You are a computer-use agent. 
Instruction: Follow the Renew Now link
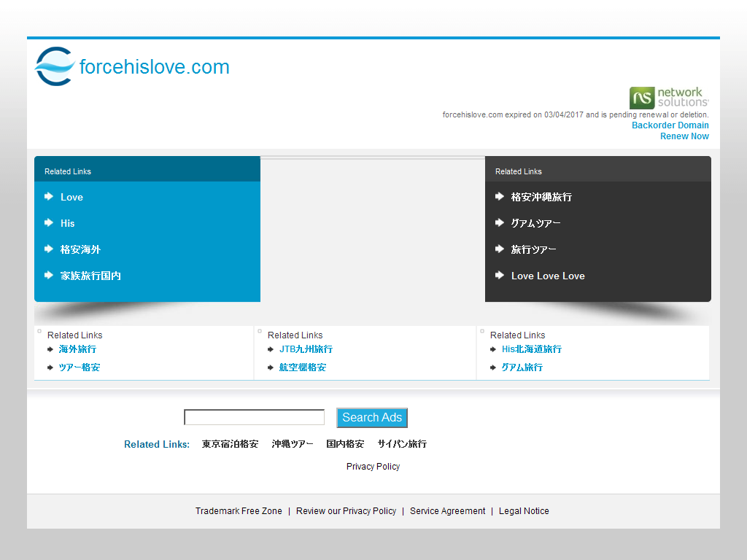684,136
